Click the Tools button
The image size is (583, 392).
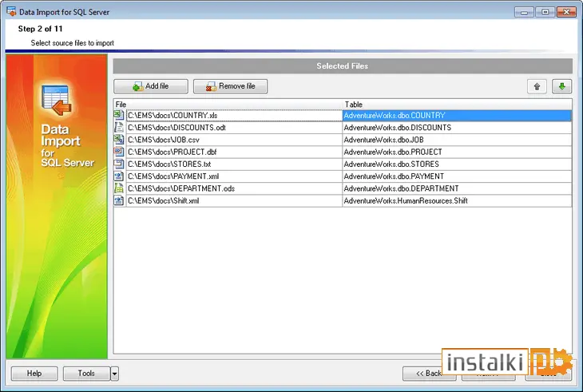pos(86,374)
